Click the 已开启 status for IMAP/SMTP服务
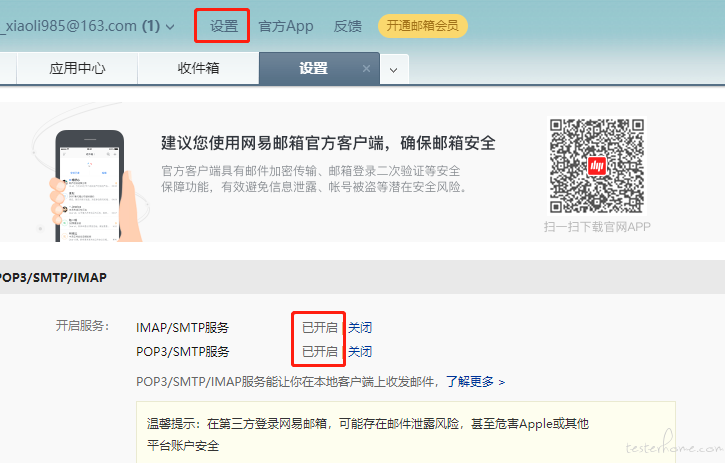Image resolution: width=725 pixels, height=463 pixels. (319, 327)
